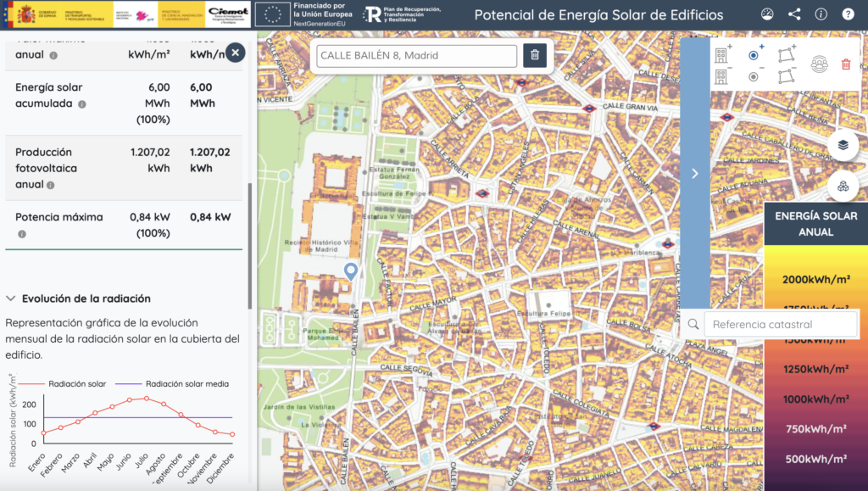Toggle Radiación solar legend in chart
868x491 pixels.
pyautogui.click(x=63, y=383)
